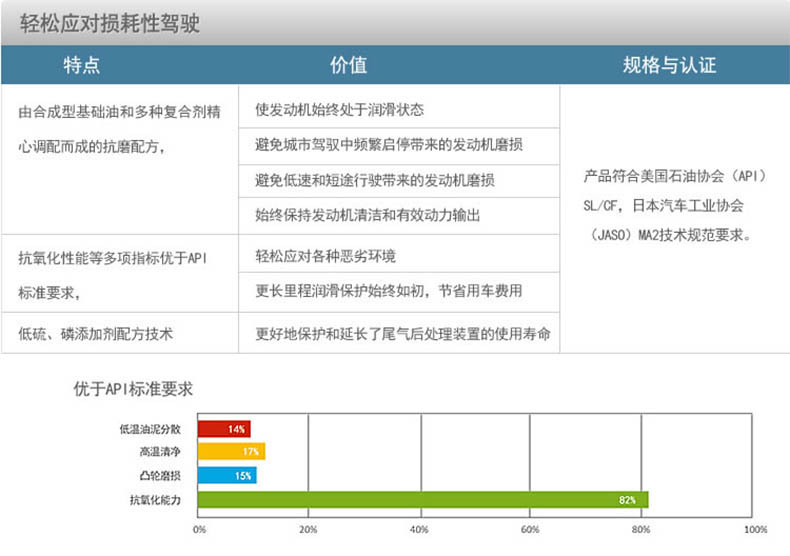Click the 更好地保护 尾气后处理装置 row
The image size is (790, 556).
point(402,334)
